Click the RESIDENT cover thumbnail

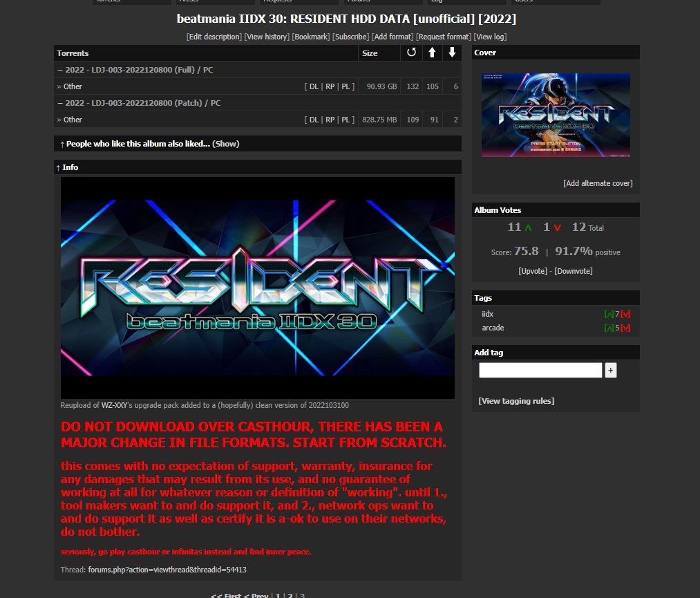click(556, 115)
